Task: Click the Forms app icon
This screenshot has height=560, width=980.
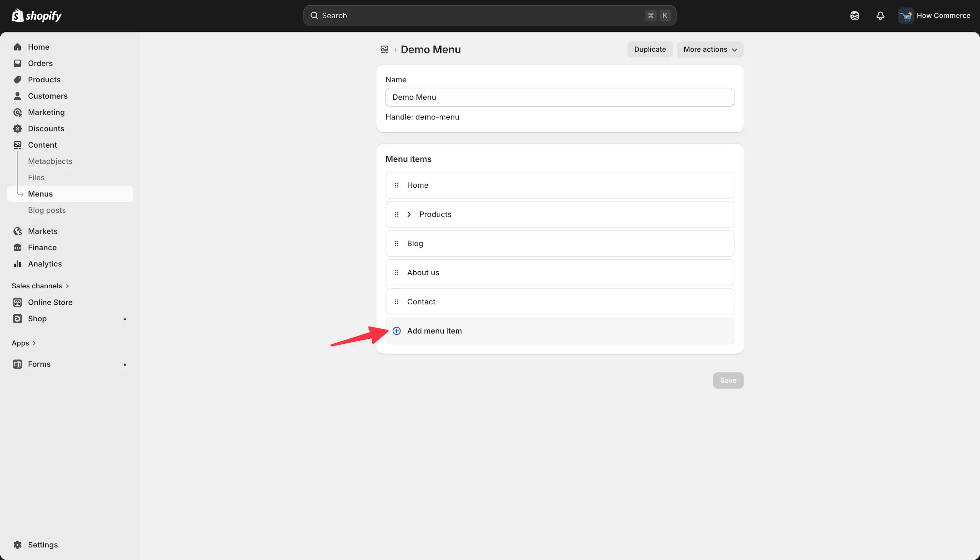Action: pyautogui.click(x=17, y=364)
